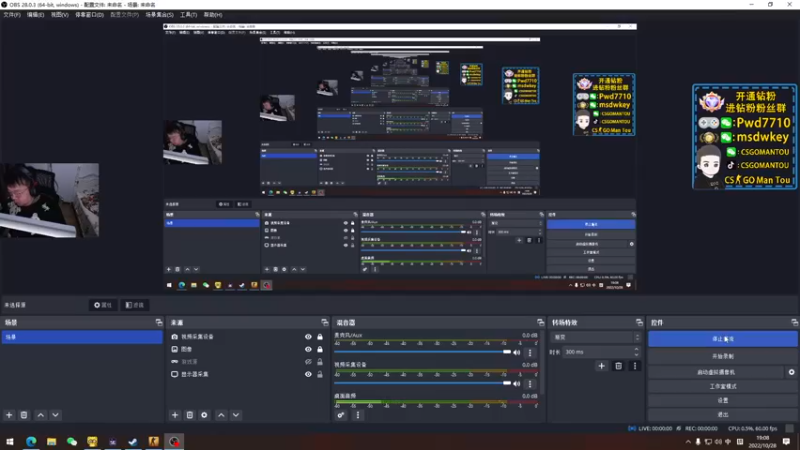This screenshot has height=450, width=800.
Task: Open the 视频采集设备 audio channel options menu
Action: (530, 384)
